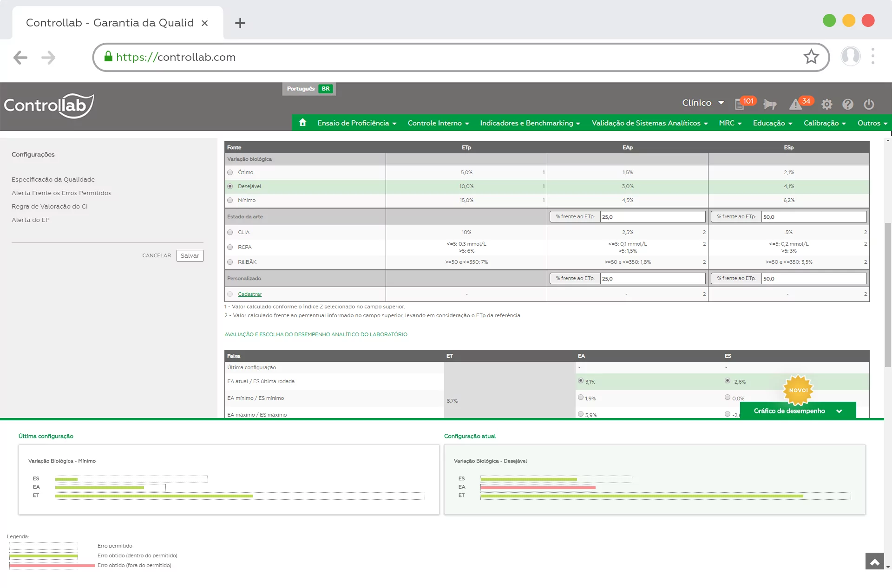Click the help question mark icon
This screenshot has width=892, height=588.
848,105
